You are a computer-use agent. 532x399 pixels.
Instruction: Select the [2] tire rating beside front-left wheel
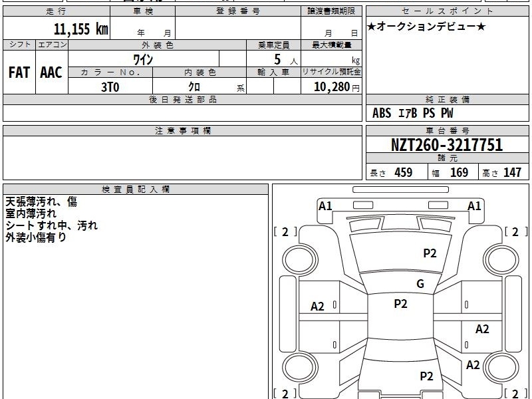[285, 232]
